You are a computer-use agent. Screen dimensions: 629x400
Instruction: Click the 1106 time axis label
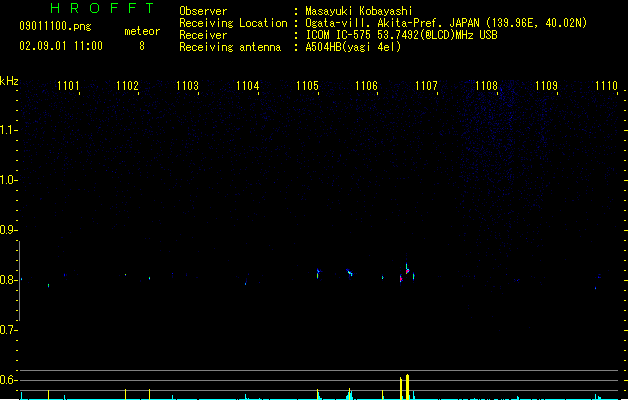[367, 86]
